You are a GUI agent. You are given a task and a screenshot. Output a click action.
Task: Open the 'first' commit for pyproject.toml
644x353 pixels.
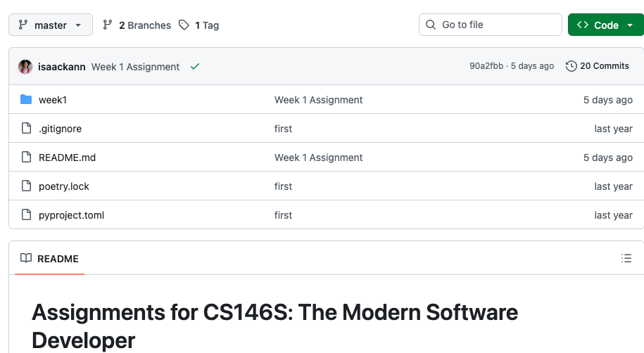pos(283,215)
